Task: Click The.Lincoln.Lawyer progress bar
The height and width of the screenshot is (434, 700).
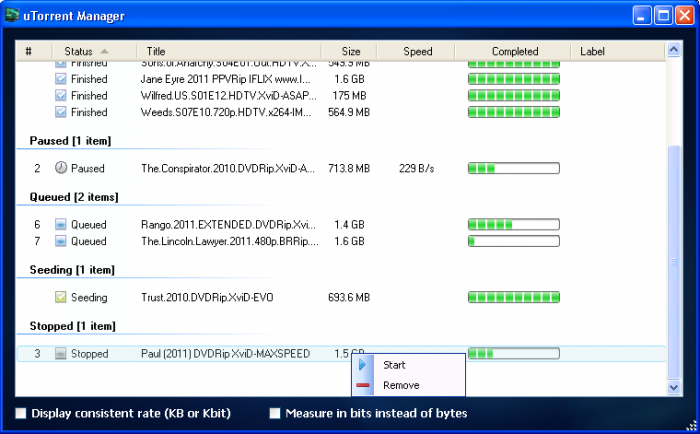Action: (x=514, y=241)
